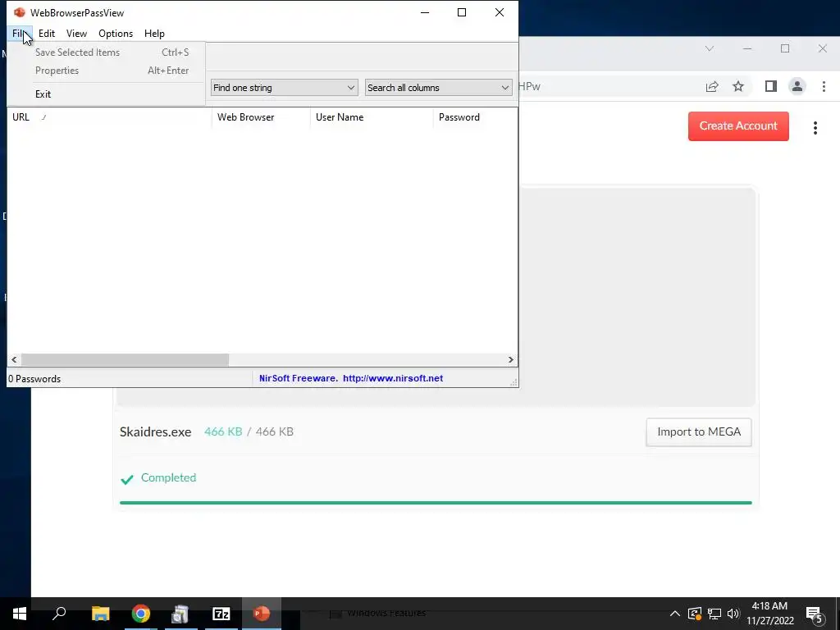Click the horizontal scrollbar left arrow
The width and height of the screenshot is (840, 630).
15,359
